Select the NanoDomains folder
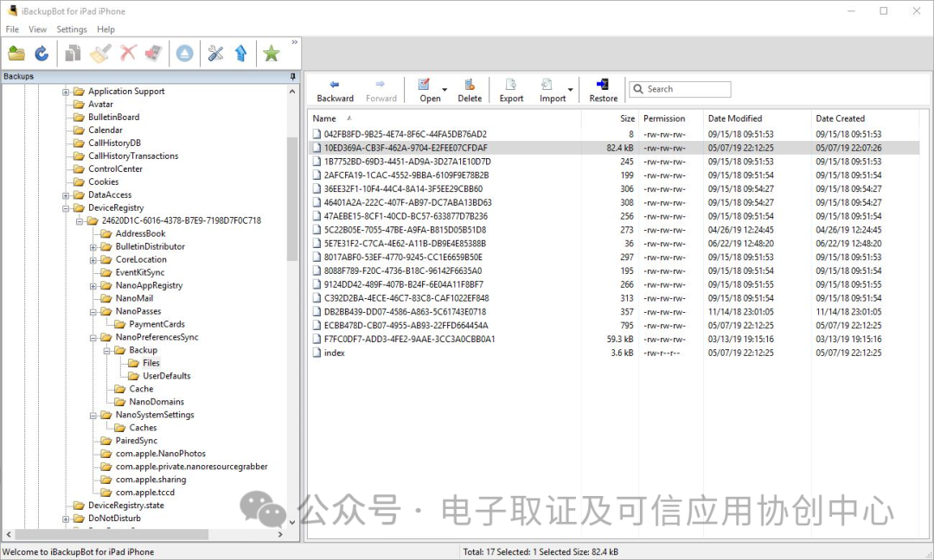Image resolution: width=934 pixels, height=560 pixels. tap(157, 402)
